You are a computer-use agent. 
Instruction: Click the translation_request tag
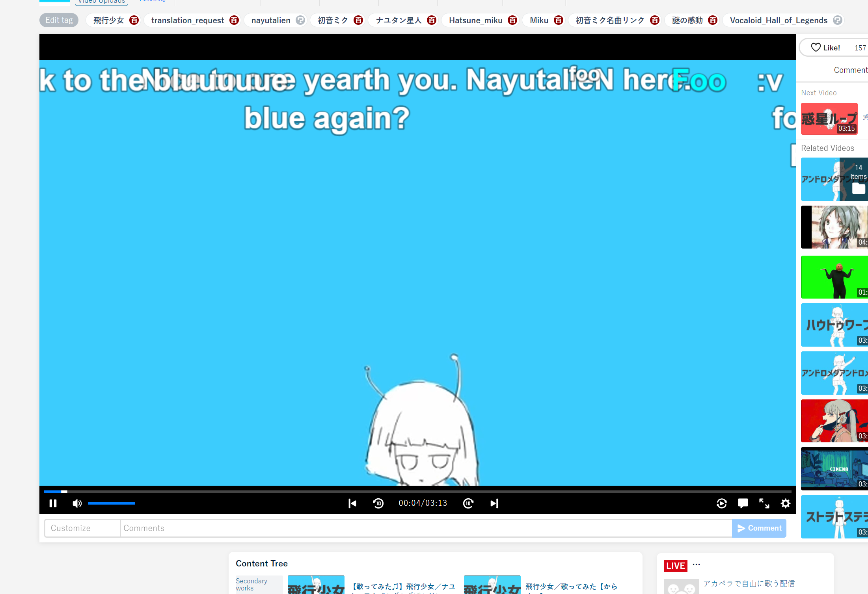(187, 20)
